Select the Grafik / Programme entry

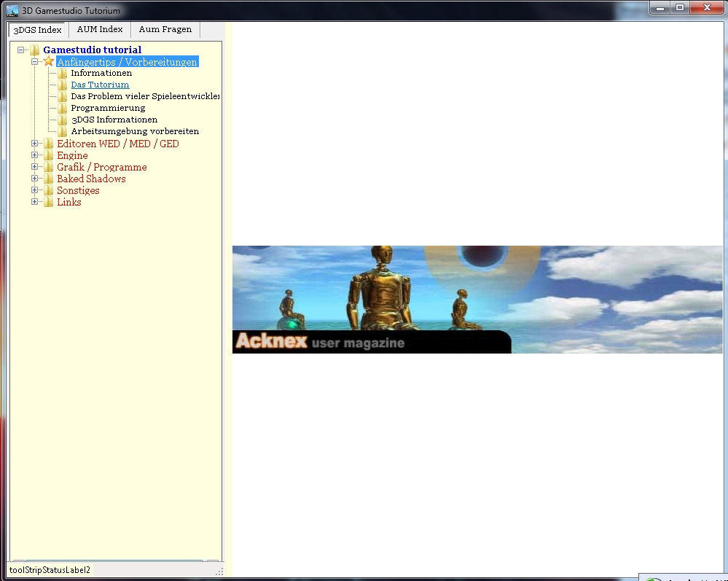click(x=102, y=167)
